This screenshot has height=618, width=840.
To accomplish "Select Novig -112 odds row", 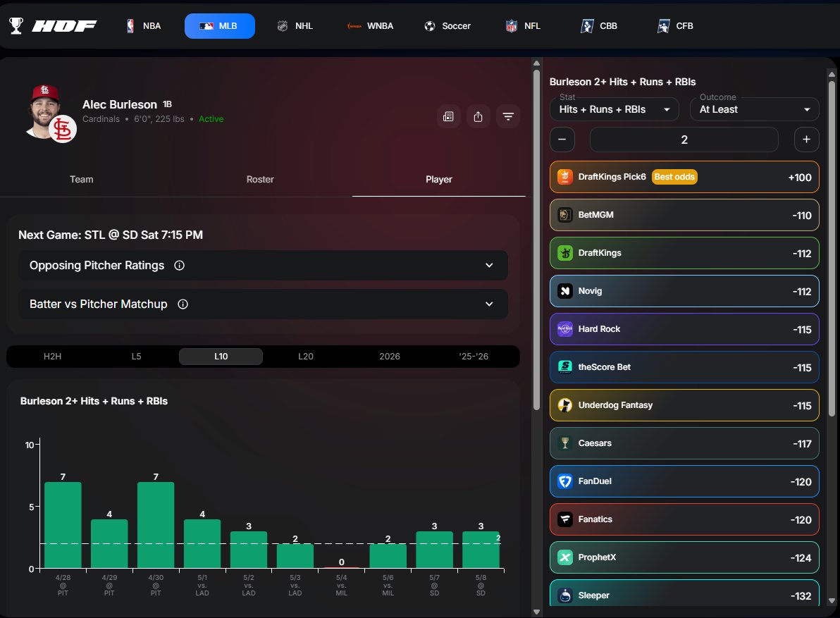I will (684, 291).
